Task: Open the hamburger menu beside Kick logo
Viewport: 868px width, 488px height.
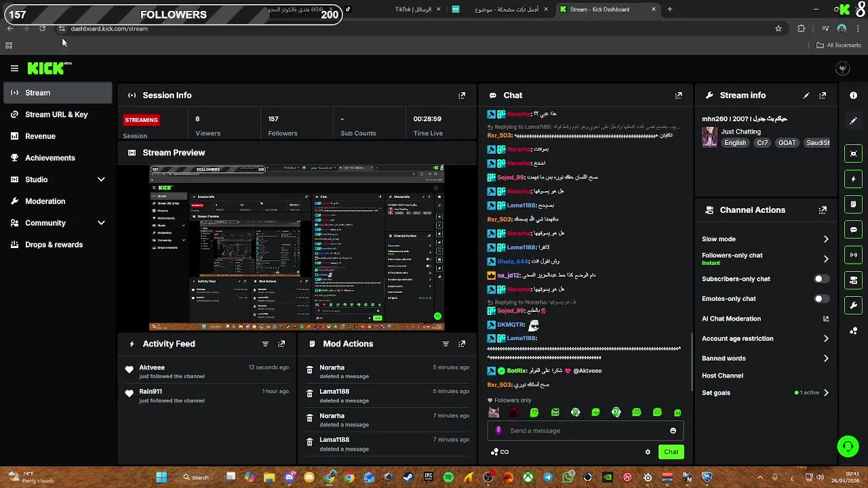Action: click(14, 68)
